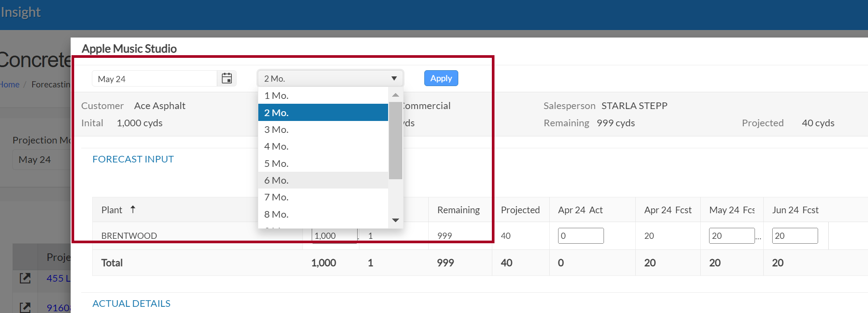Click the 9160 project link
Image resolution: width=868 pixels, height=313 pixels.
click(x=58, y=308)
